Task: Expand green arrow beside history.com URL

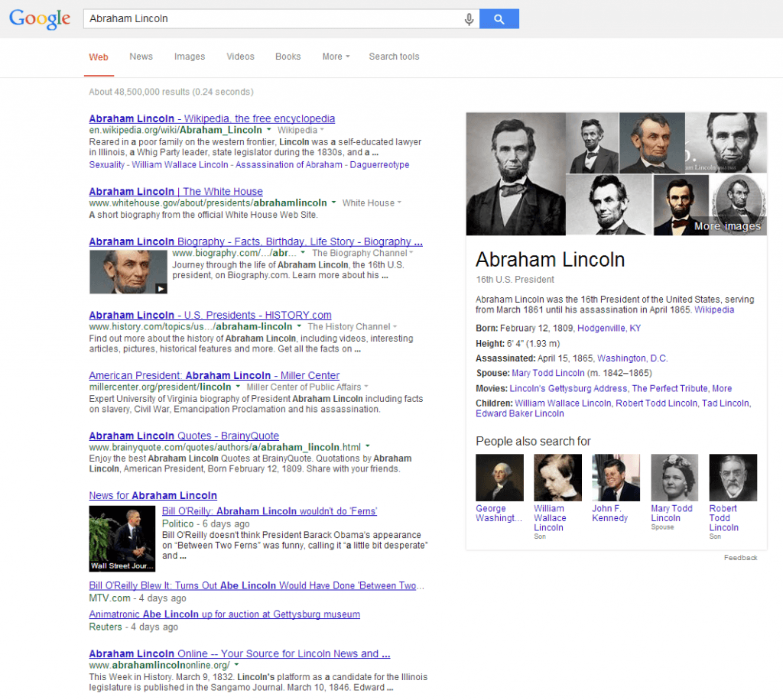Action: [299, 326]
